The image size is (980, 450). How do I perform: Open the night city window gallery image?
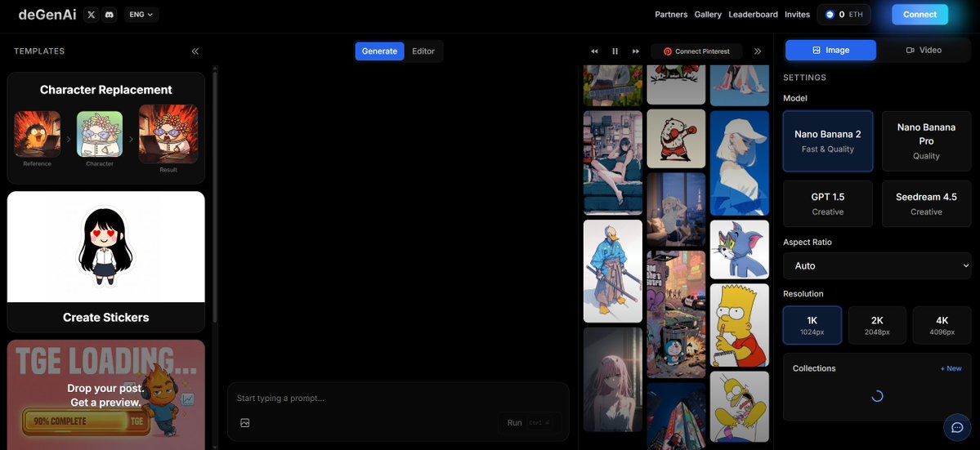[676, 210]
